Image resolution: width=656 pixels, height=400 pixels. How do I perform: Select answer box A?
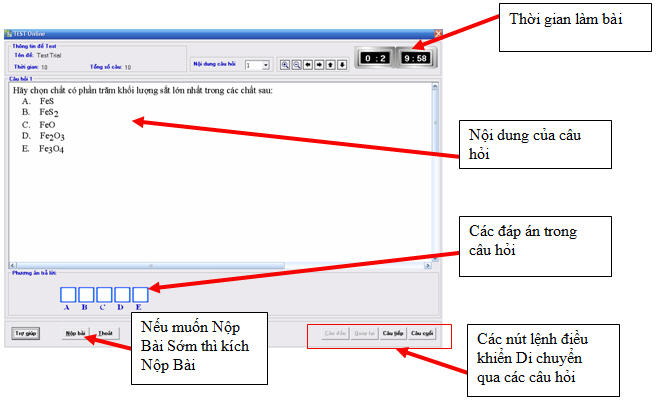68,295
